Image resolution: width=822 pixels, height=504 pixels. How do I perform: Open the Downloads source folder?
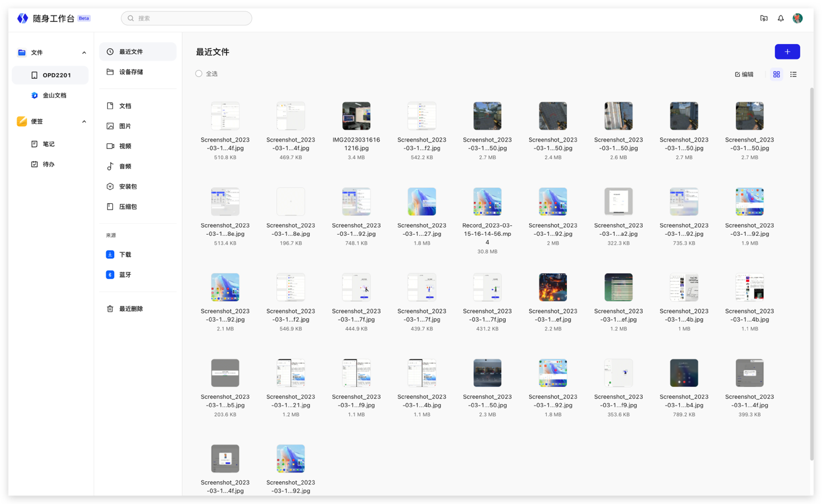click(x=125, y=255)
